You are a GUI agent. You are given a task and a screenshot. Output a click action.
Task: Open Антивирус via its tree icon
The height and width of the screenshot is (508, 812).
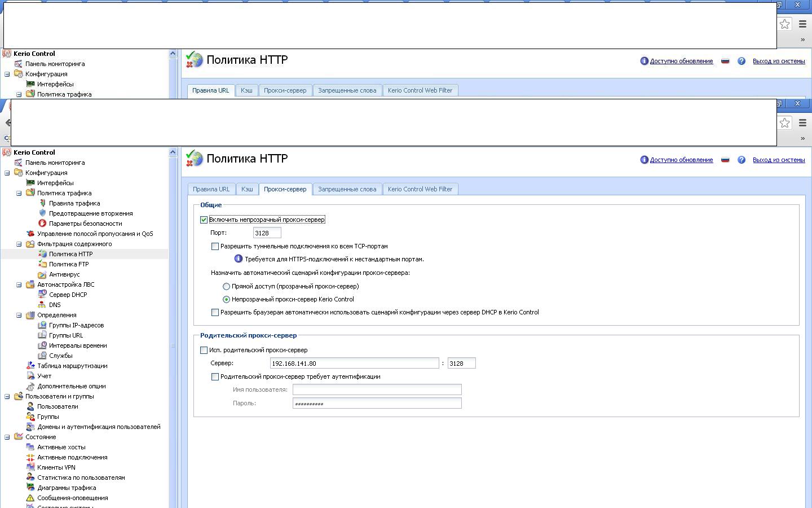pos(42,274)
